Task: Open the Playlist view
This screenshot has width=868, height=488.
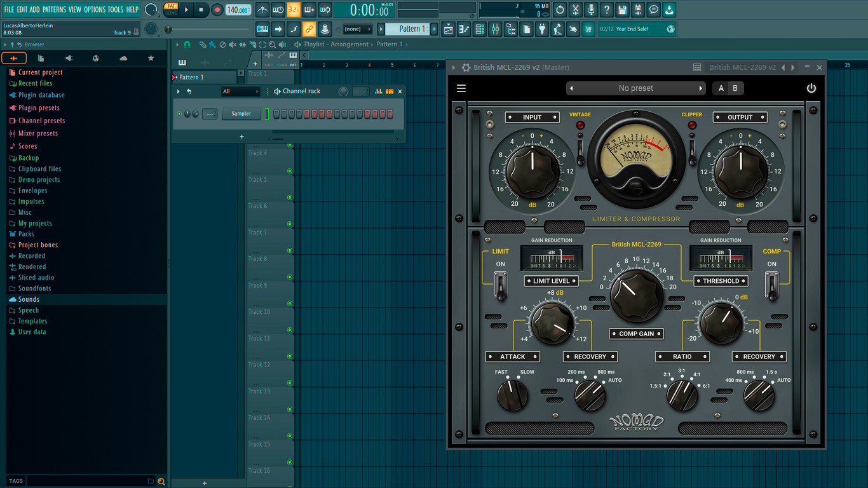Action: 448,29
